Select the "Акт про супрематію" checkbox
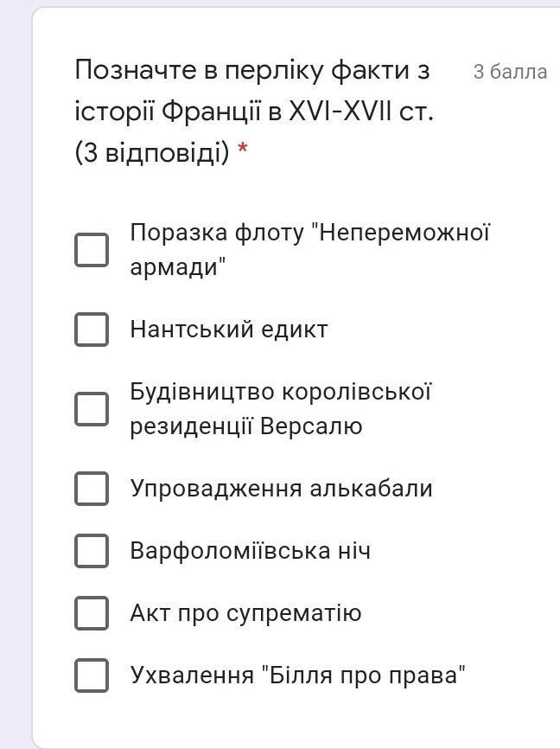 (92, 613)
